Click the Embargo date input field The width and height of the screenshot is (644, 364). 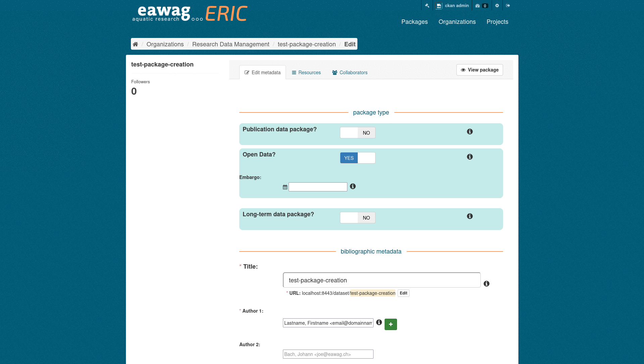318,187
